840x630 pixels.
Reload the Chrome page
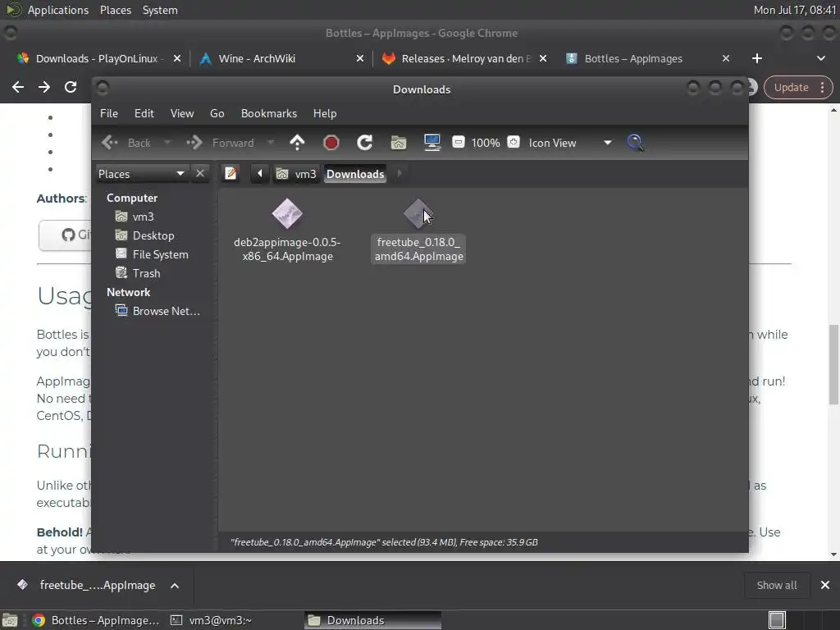[71, 87]
